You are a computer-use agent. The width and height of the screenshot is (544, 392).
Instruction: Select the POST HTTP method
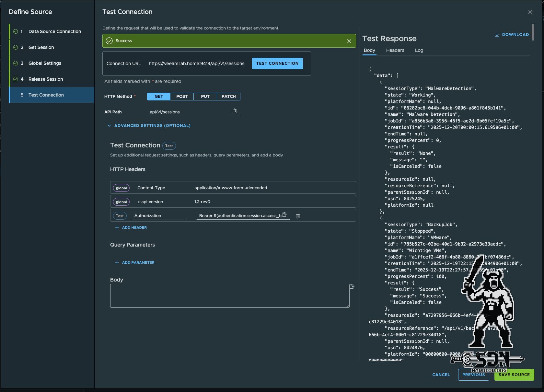(x=182, y=97)
